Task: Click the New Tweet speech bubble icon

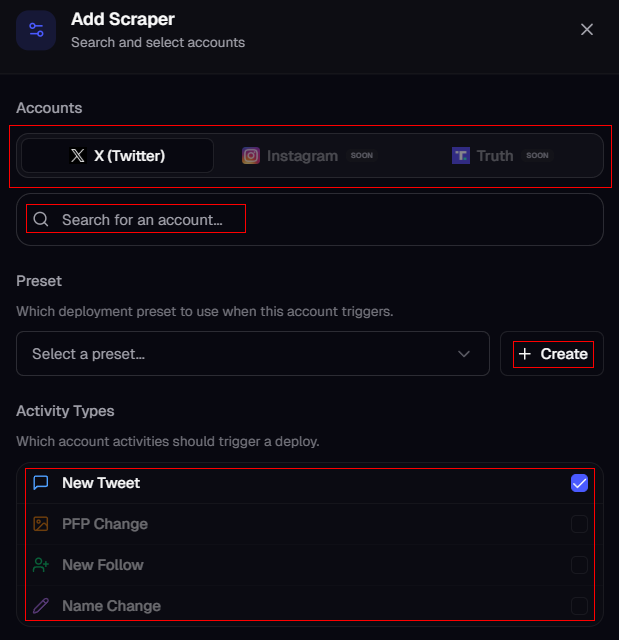Action: point(41,483)
